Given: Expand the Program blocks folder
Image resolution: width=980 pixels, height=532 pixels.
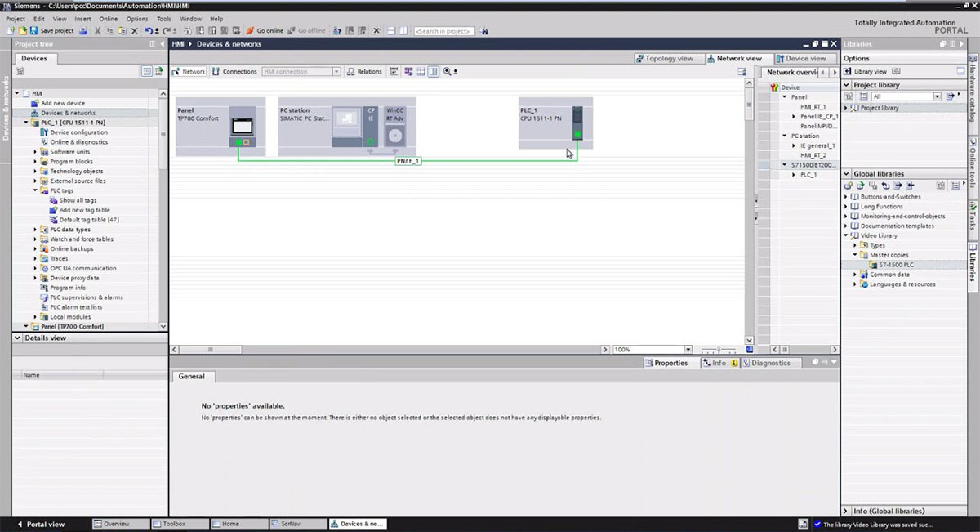Looking at the screenshot, I should [x=36, y=162].
